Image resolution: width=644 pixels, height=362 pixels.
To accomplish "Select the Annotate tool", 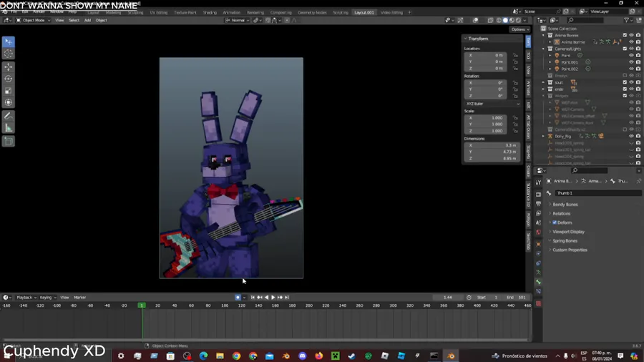I will 8,116.
